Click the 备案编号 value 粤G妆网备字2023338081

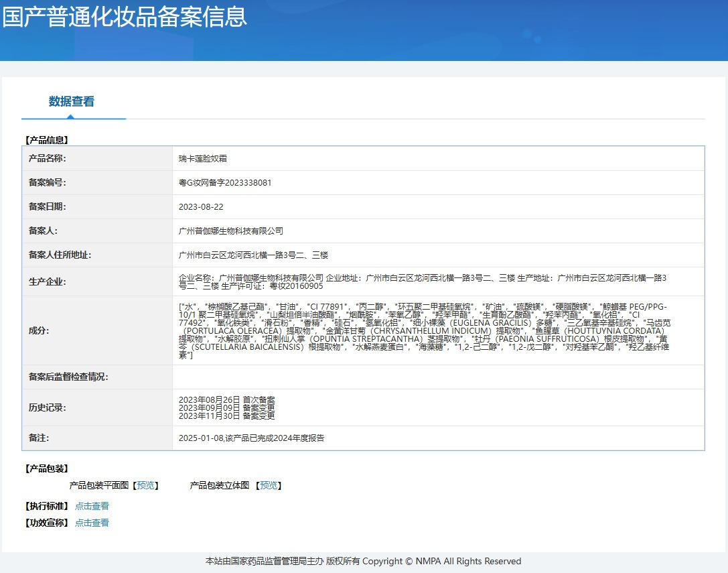tap(224, 183)
